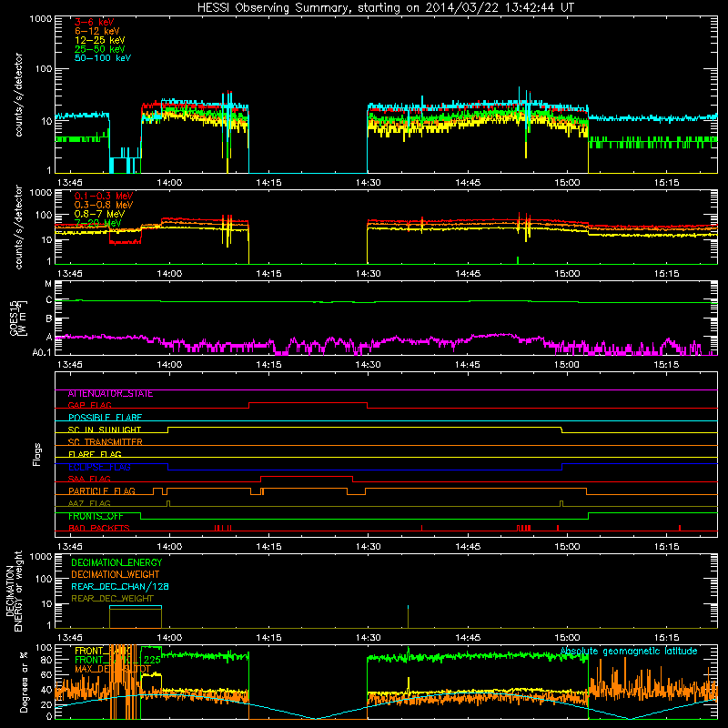Click the REAR_DEC_CHAN/128 legend label
Viewport: 728px width, 728px height.
tap(120, 587)
